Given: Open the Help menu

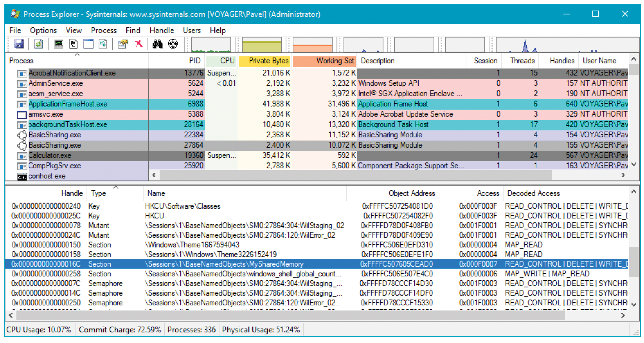Looking at the screenshot, I should tap(217, 30).
